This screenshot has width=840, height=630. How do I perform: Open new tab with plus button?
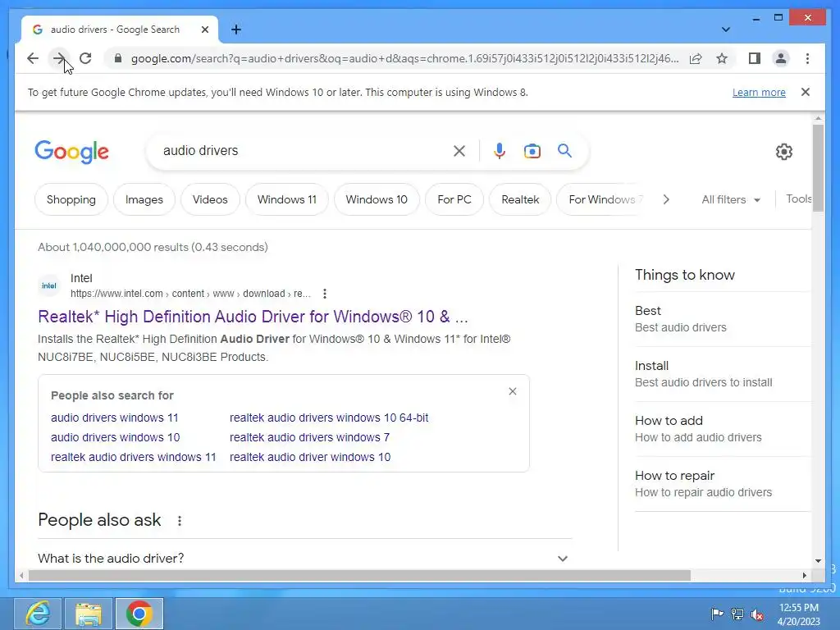click(x=235, y=30)
